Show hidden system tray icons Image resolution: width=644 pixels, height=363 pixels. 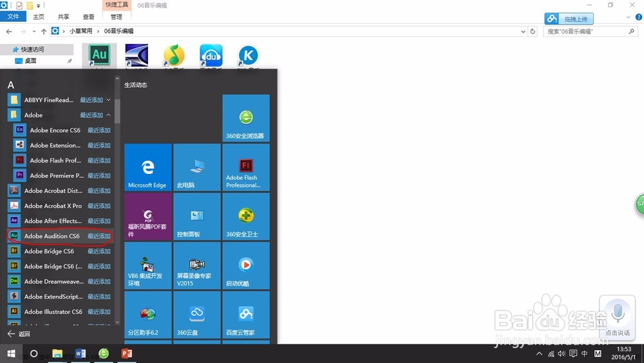click(x=539, y=353)
